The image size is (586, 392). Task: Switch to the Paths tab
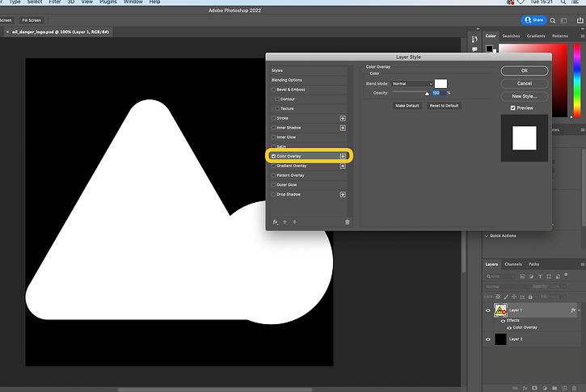[x=533, y=264]
